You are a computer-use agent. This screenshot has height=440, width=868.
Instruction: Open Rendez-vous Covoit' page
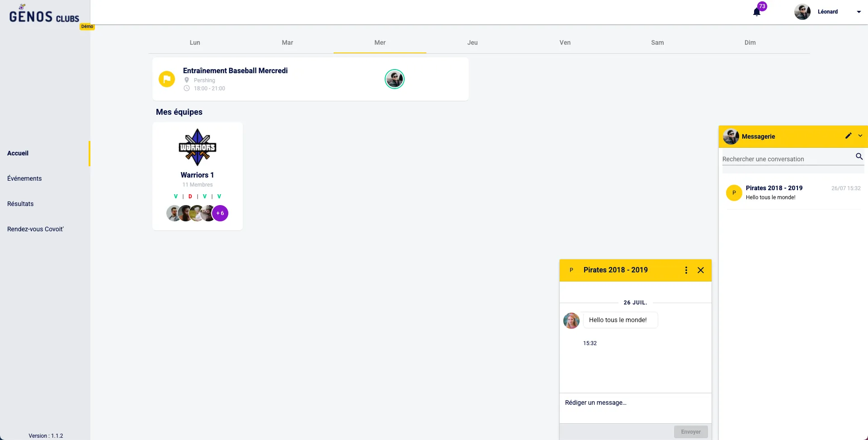[x=35, y=229]
